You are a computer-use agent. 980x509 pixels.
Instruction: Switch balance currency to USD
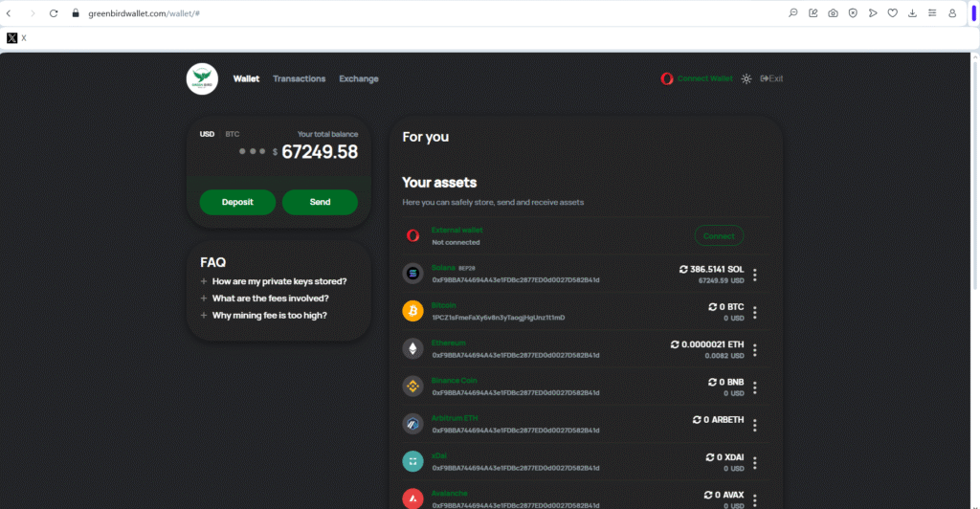[207, 134]
